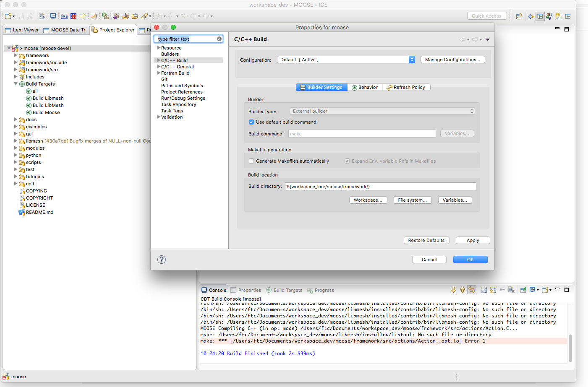Click the Scroll Lock console icon
The width and height of the screenshot is (588, 387).
(x=493, y=290)
